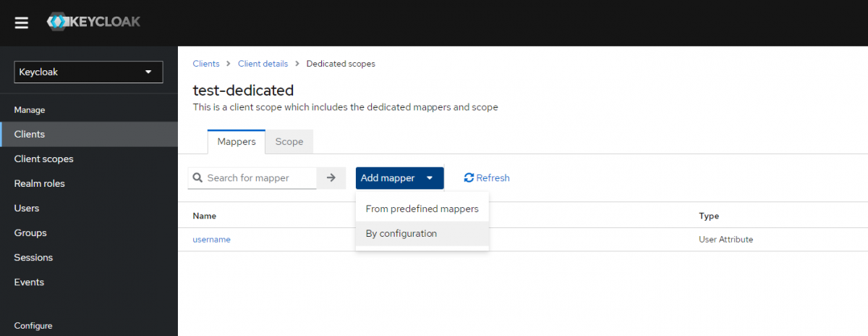Click the Refresh icon

pyautogui.click(x=469, y=178)
